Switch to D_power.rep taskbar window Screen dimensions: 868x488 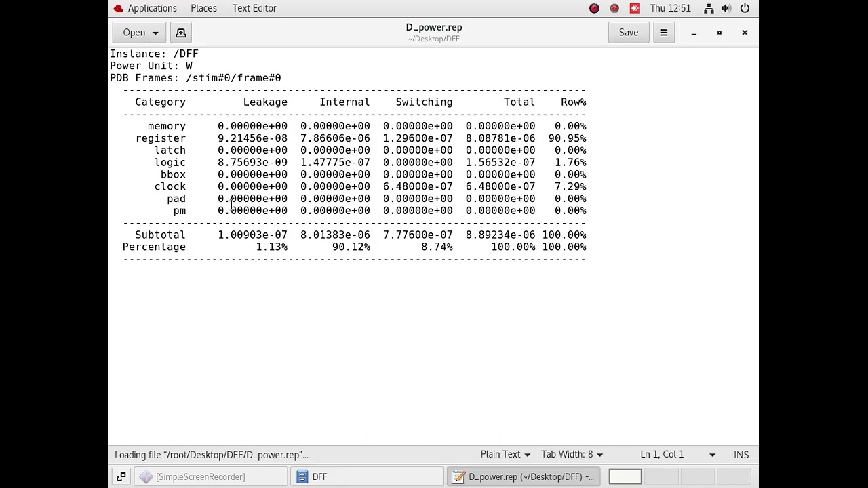tap(523, 476)
